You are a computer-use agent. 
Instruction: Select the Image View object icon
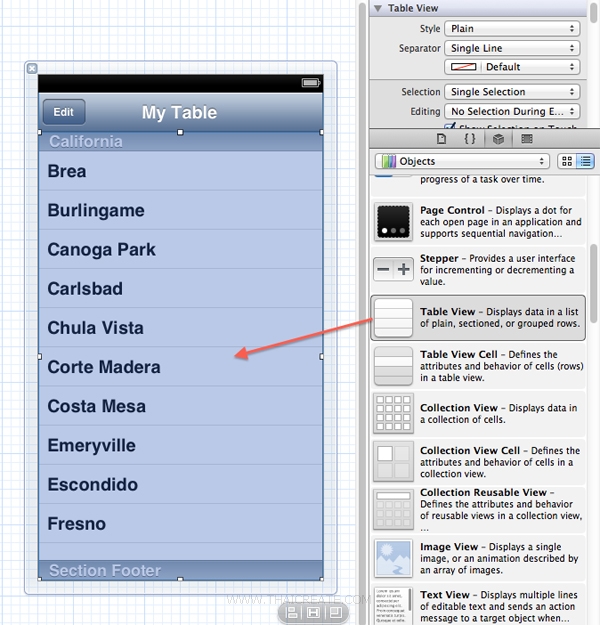pos(393,558)
